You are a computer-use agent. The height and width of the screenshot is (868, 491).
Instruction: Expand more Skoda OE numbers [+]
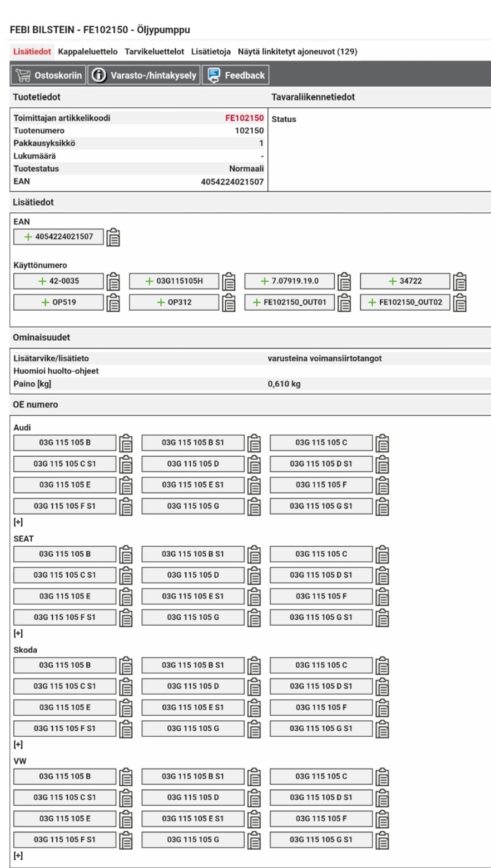coord(18,745)
